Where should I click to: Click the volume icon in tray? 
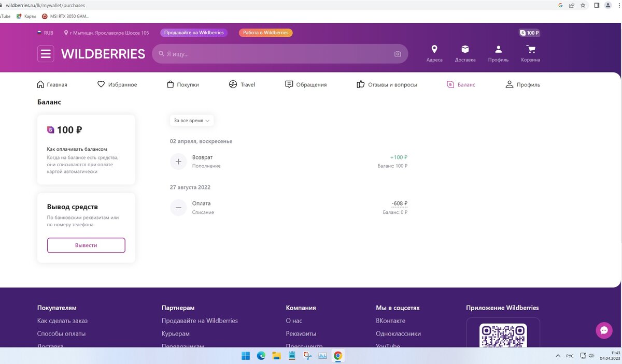coord(591,356)
